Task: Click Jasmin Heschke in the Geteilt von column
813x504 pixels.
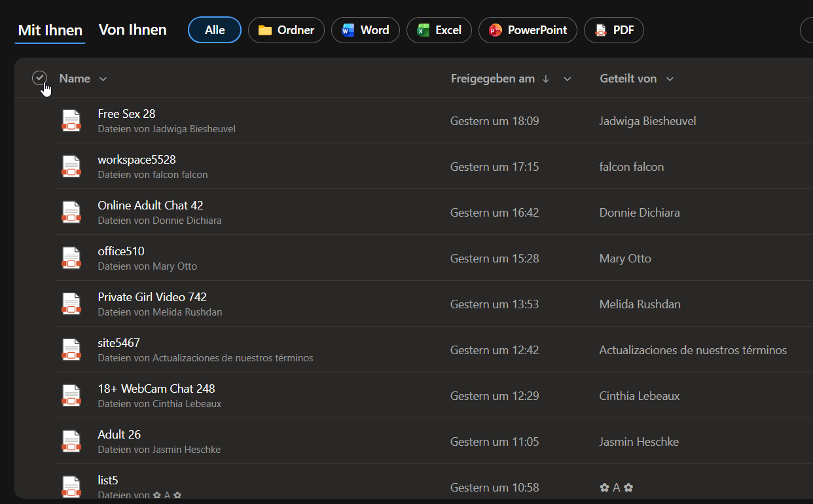Action: click(x=639, y=442)
